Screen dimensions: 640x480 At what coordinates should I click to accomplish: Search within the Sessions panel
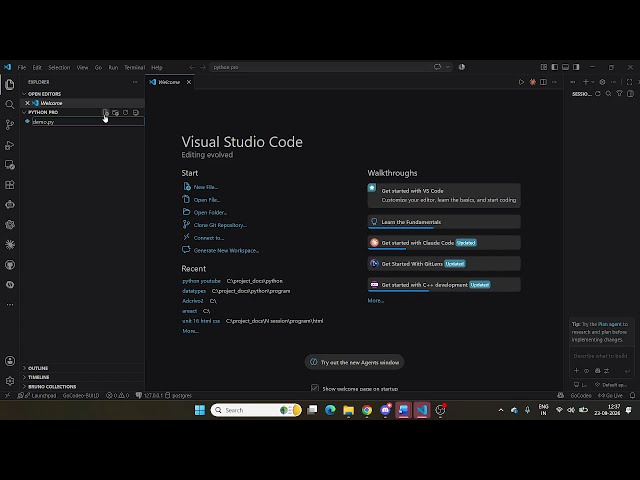click(x=609, y=93)
